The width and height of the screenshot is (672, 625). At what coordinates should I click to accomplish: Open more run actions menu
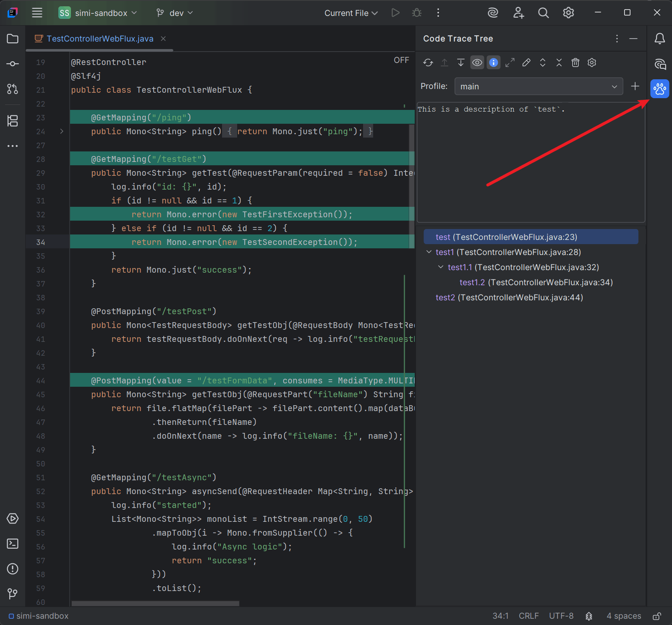click(438, 13)
